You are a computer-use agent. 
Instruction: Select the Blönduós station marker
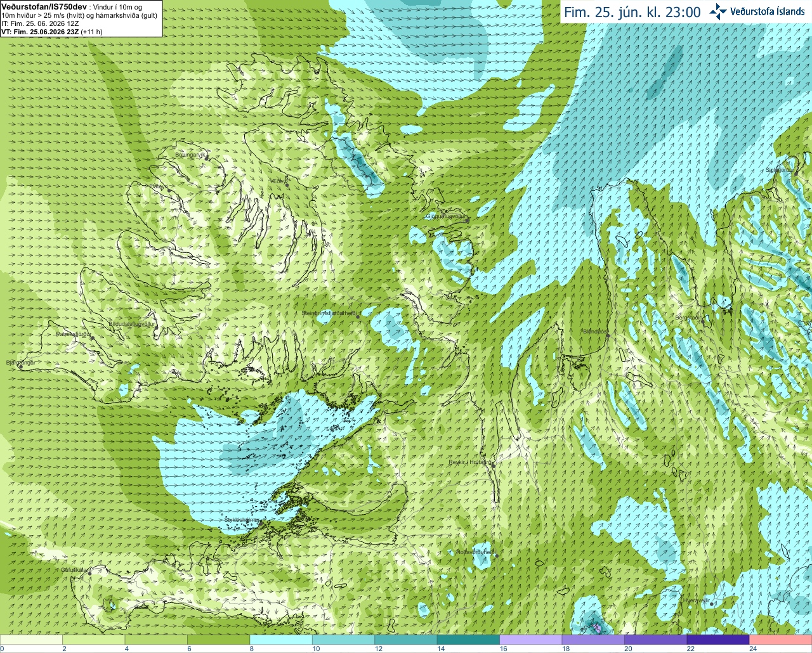tap(608, 335)
